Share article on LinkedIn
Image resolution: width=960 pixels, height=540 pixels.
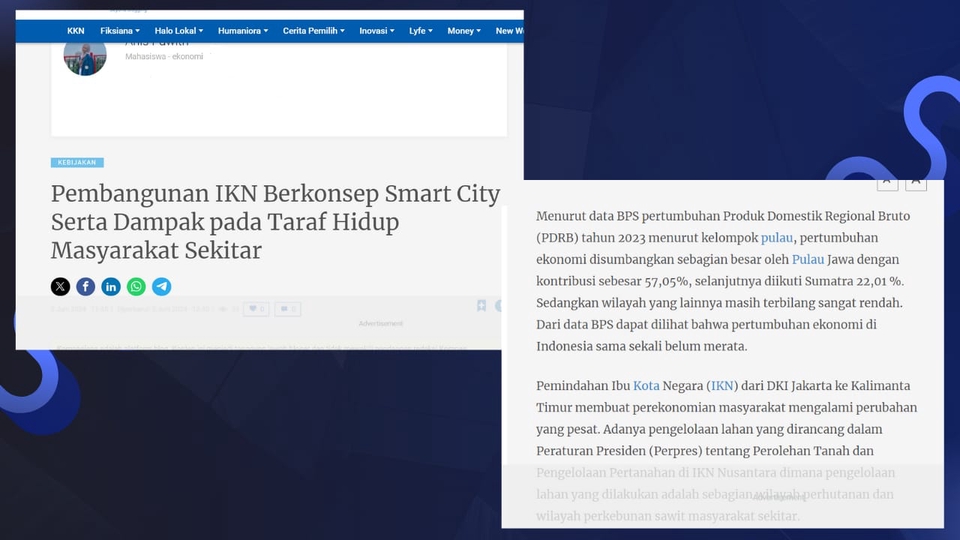point(111,287)
